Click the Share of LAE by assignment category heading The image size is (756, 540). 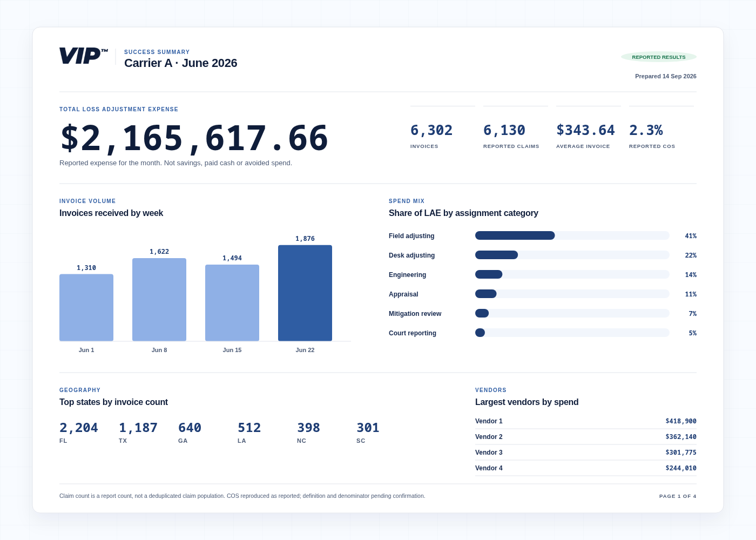[463, 213]
